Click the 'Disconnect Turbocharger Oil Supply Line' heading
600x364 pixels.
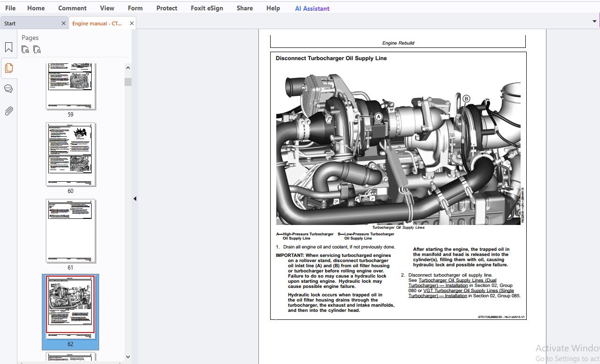click(331, 58)
